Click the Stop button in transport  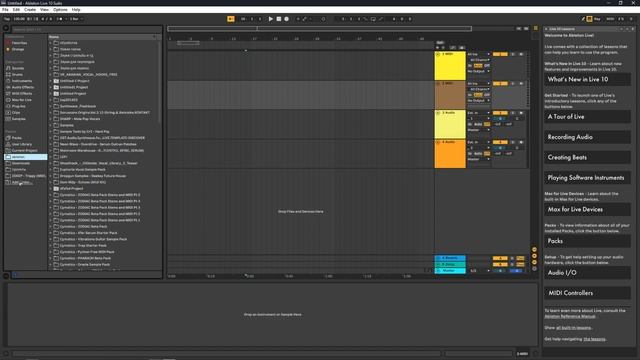tap(279, 19)
